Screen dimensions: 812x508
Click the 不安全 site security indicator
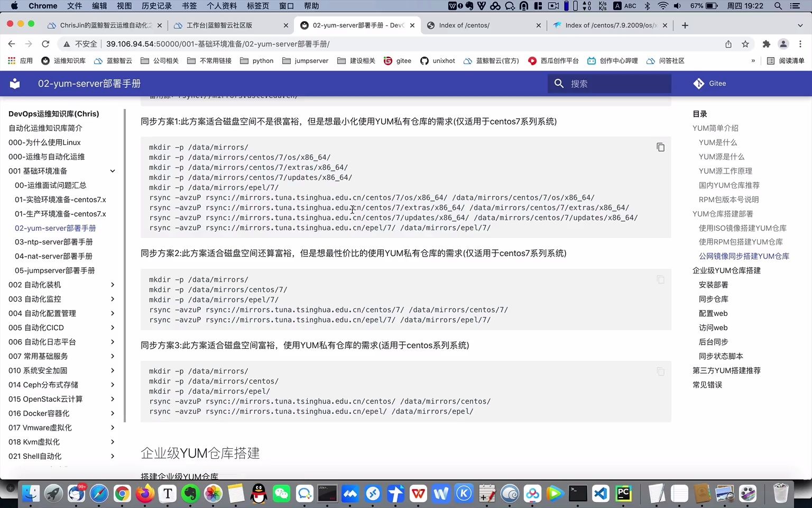(80, 44)
